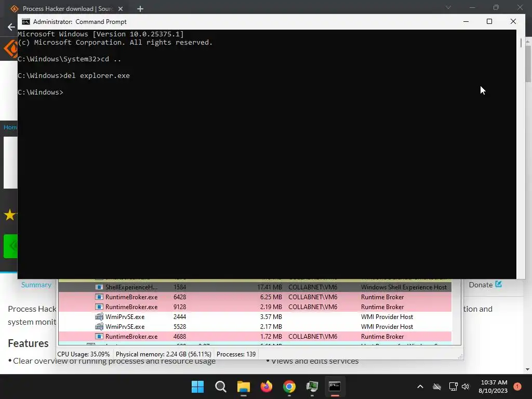Open File Explorer from the taskbar
The image size is (532, 399).
(x=243, y=387)
